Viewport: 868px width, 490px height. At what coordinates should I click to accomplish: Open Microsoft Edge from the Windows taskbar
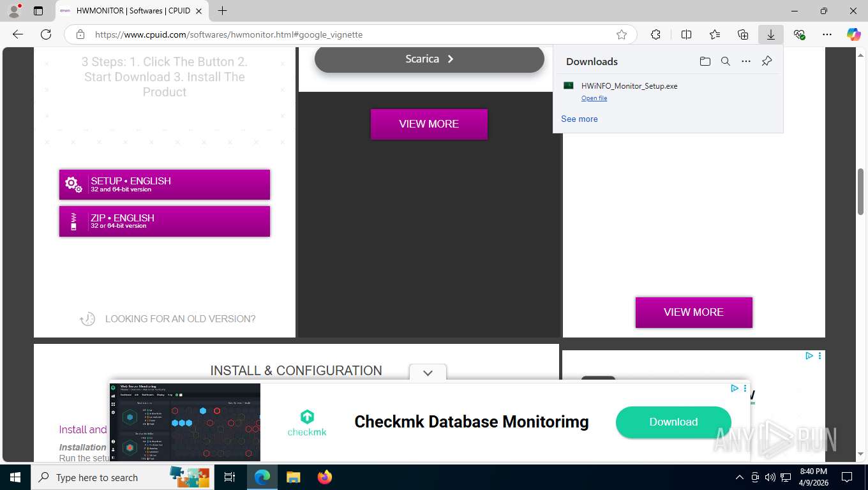click(x=262, y=477)
